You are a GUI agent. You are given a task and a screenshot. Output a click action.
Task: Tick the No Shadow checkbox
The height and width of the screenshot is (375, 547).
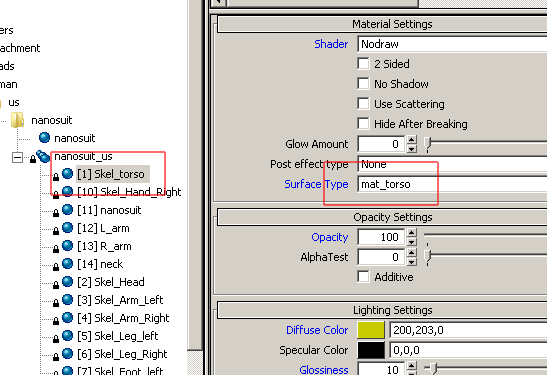coord(364,84)
